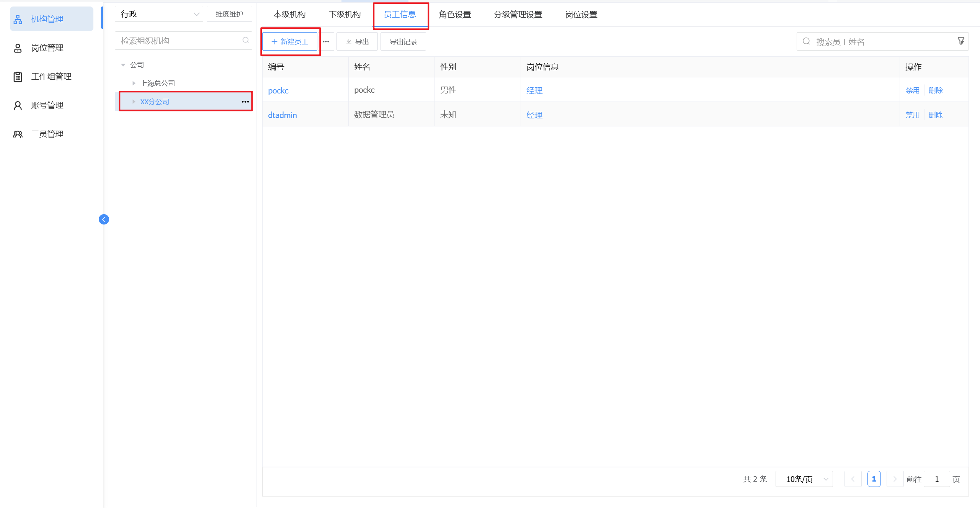Click search icon in 检索组织机构 box
Screen dimensions: 980x508
[245, 40]
